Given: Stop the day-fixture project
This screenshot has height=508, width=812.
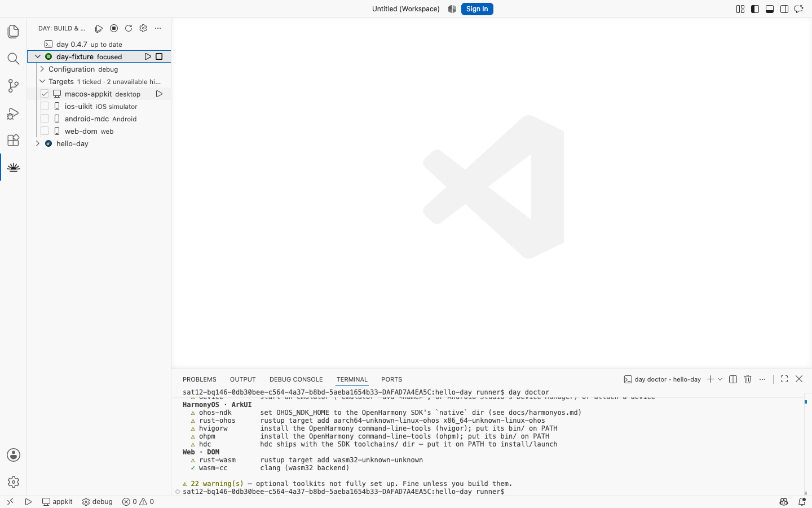Looking at the screenshot, I should click(159, 56).
